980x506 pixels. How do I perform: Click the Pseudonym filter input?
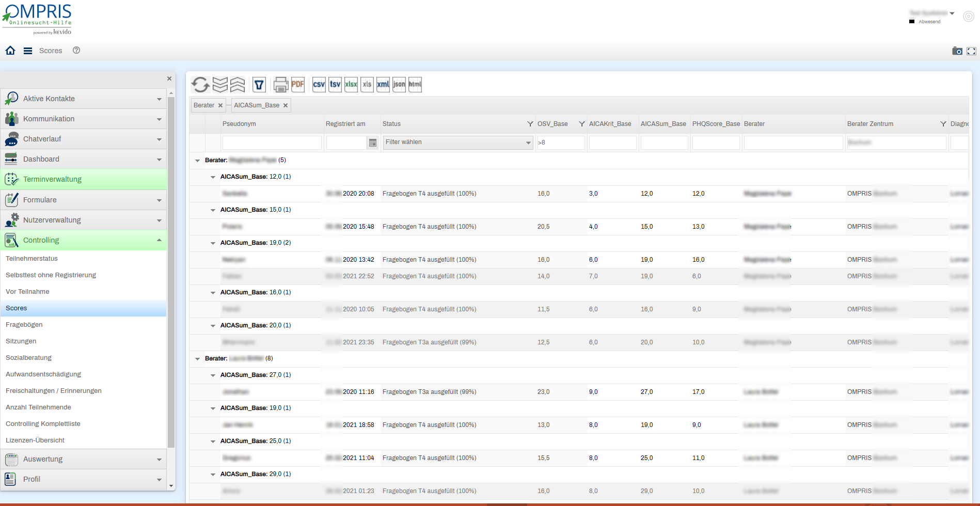tap(272, 143)
